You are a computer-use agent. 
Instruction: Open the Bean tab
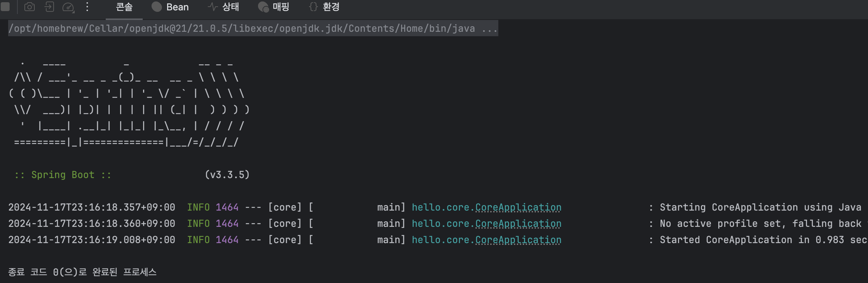pos(170,7)
